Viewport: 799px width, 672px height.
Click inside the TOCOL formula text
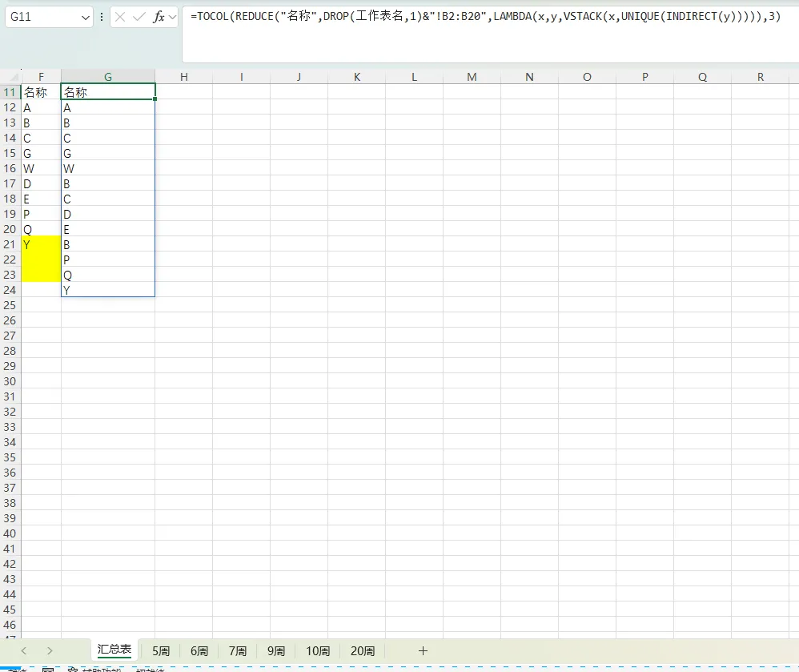[x=485, y=16]
